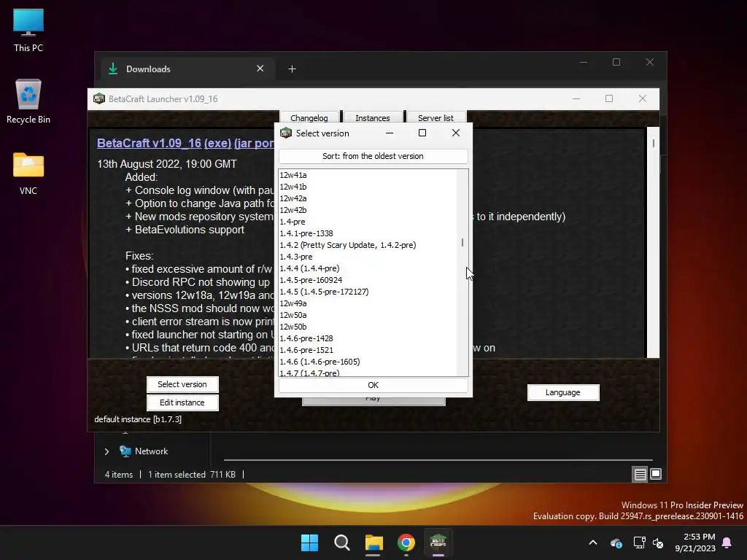
Task: Open the Recycle Bin desktop icon
Action: point(28,101)
